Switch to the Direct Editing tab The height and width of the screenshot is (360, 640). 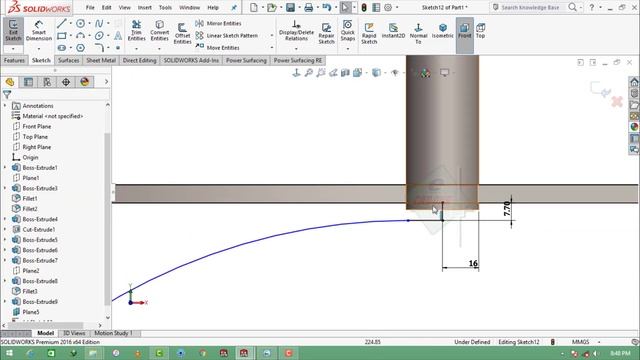click(140, 60)
